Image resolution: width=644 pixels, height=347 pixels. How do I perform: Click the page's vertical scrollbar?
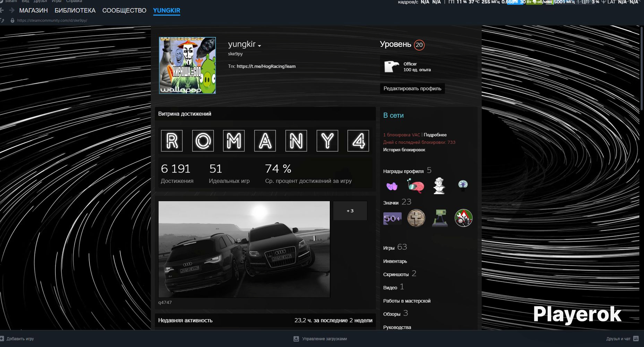click(642, 69)
